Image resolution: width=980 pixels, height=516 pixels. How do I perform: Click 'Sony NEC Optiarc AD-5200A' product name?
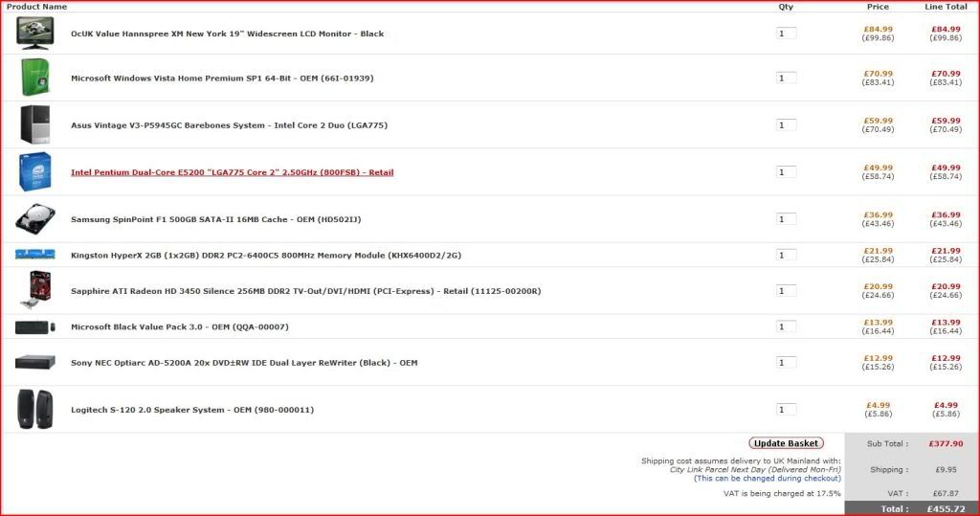tap(244, 363)
